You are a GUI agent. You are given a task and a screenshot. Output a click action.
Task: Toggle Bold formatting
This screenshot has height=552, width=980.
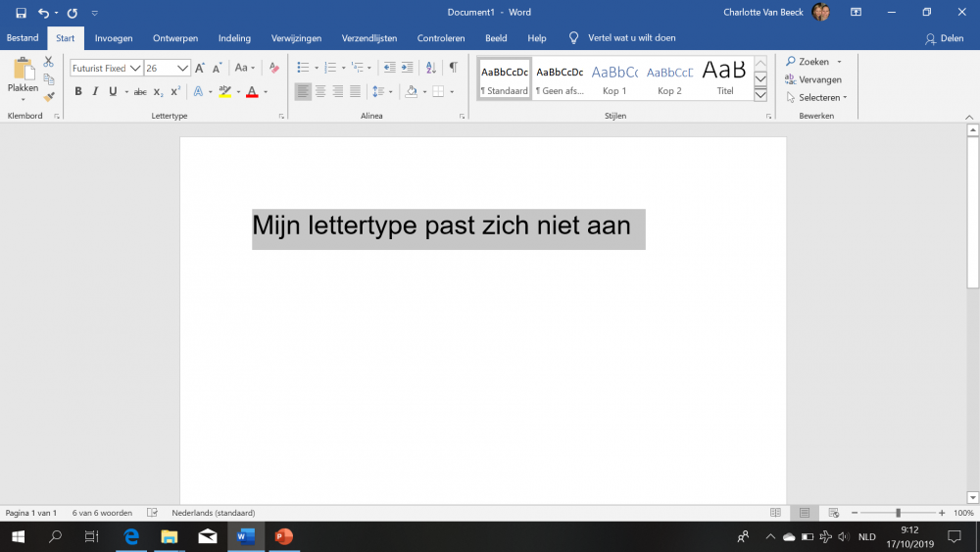78,91
